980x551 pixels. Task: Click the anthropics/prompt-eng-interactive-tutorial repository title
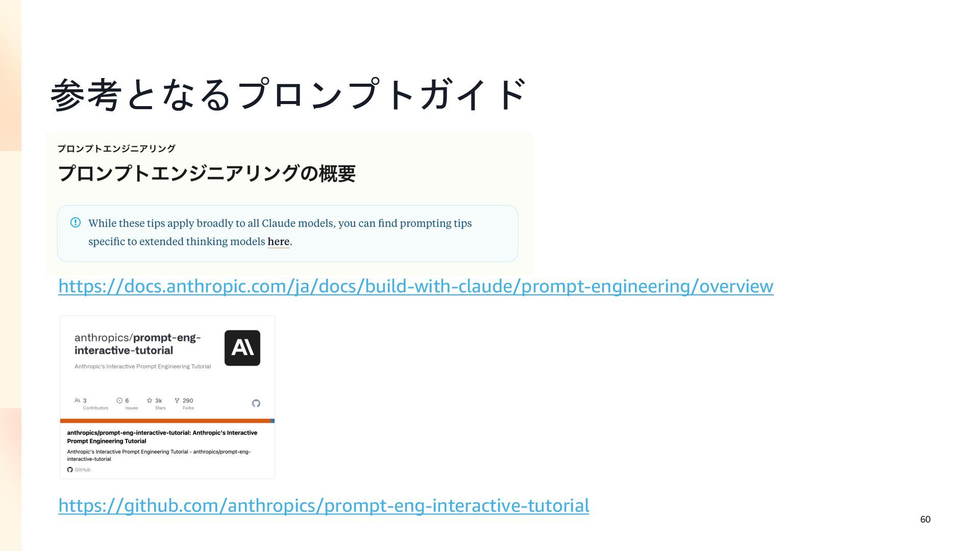pyautogui.click(x=137, y=344)
